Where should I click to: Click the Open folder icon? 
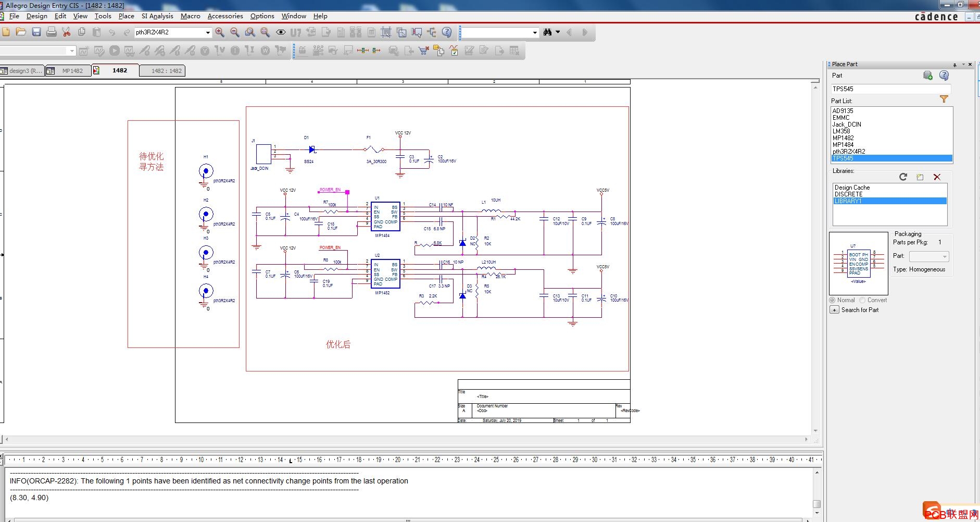(x=21, y=32)
